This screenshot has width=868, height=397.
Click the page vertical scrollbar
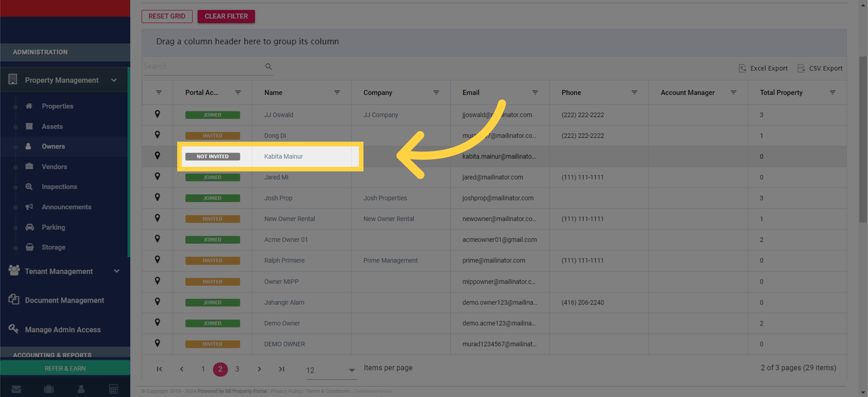click(863, 140)
